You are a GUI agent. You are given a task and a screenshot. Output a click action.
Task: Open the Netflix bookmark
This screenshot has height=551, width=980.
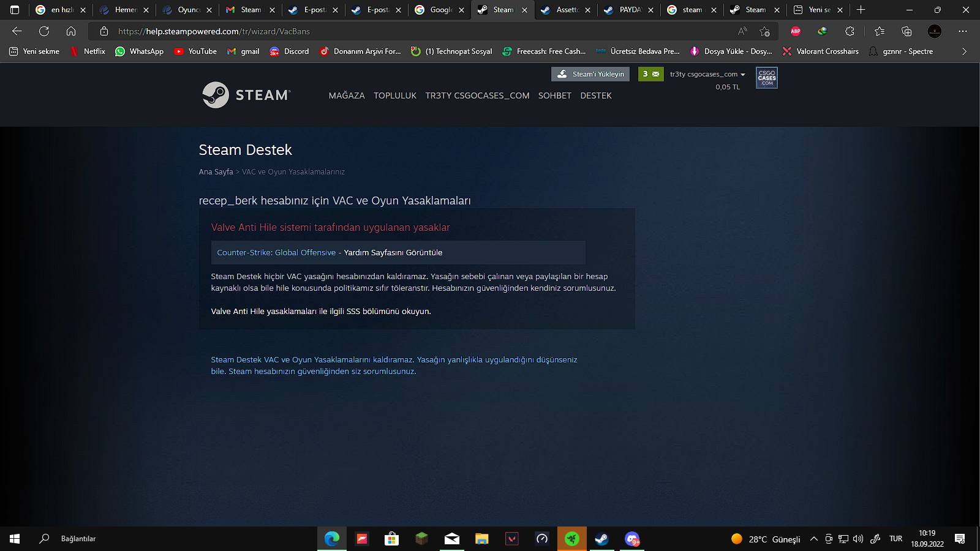coord(88,51)
